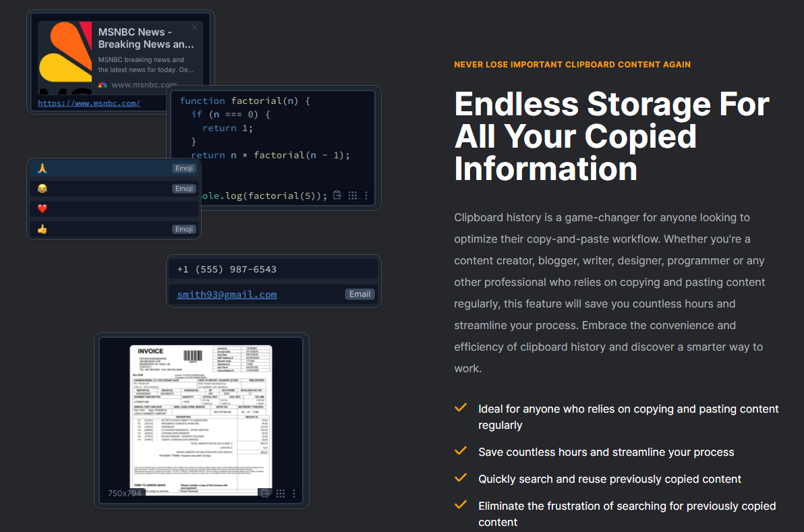Open the three-dot menu on invoice image
The height and width of the screenshot is (532, 804).
pyautogui.click(x=294, y=493)
